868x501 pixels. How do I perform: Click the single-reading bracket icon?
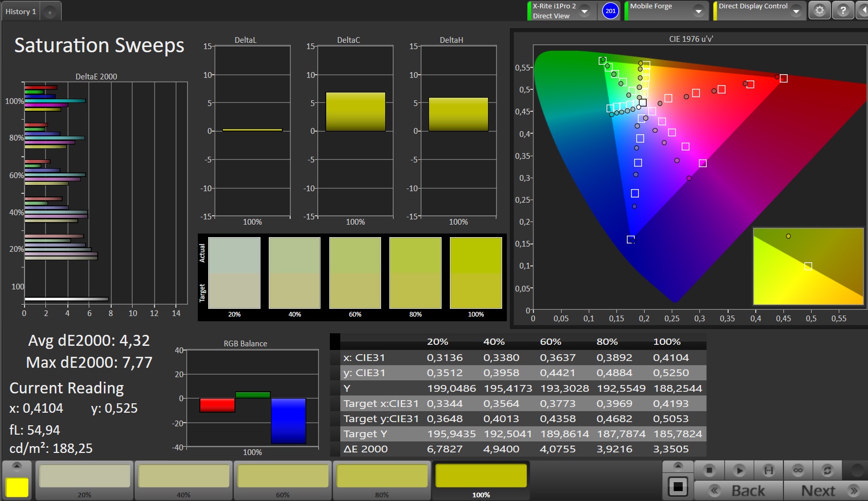click(769, 470)
